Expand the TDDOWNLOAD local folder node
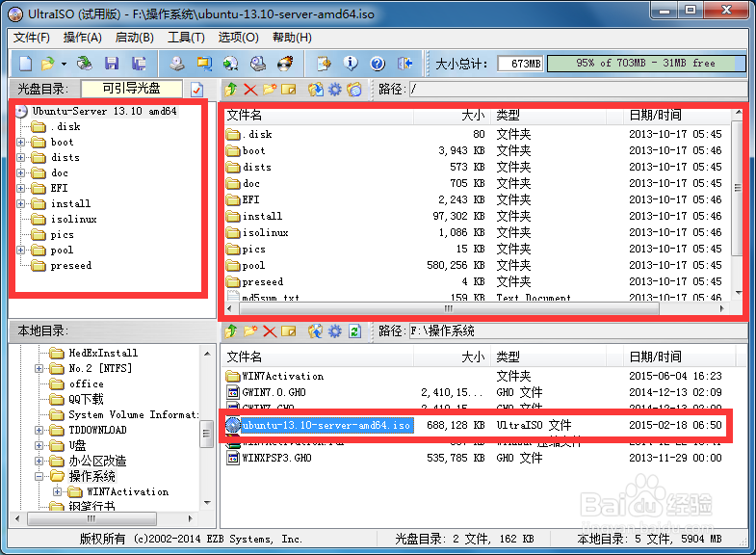The width and height of the screenshot is (756, 555). coord(39,430)
